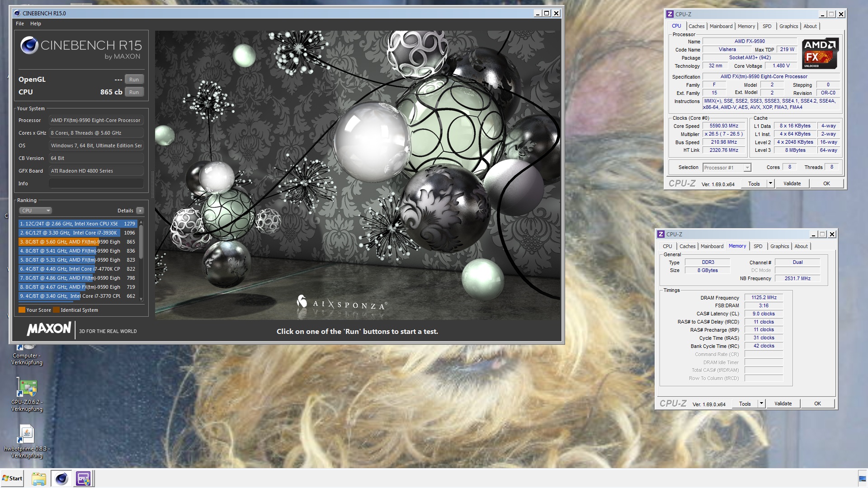Switch to Graphics tab in upper CPU-Z
The width and height of the screenshot is (868, 488).
click(x=788, y=26)
